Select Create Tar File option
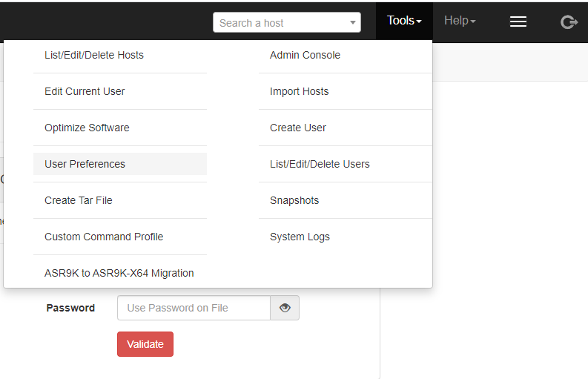Viewport: 588px width, 379px height. (x=79, y=200)
